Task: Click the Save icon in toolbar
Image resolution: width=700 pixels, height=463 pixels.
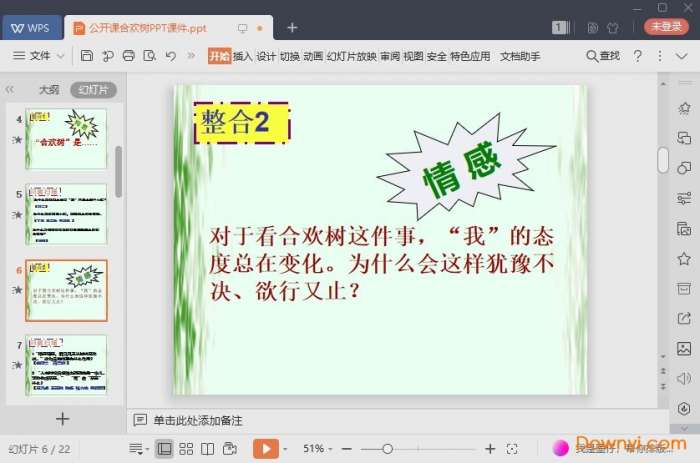Action: coord(87,56)
